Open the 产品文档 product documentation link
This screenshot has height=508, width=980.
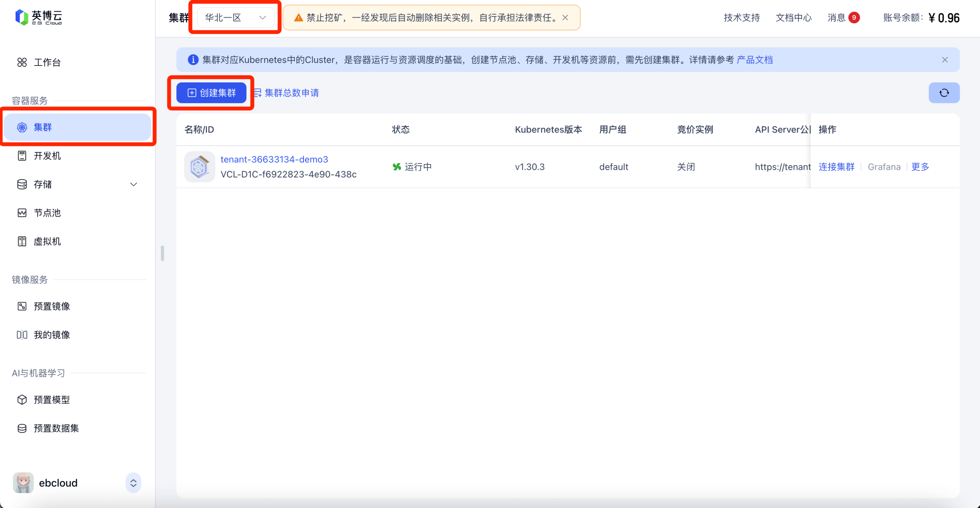(755, 59)
